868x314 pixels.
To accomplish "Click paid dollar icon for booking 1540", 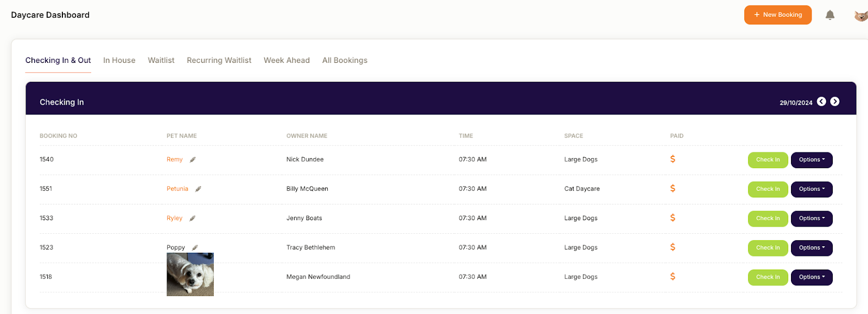I will click(673, 159).
